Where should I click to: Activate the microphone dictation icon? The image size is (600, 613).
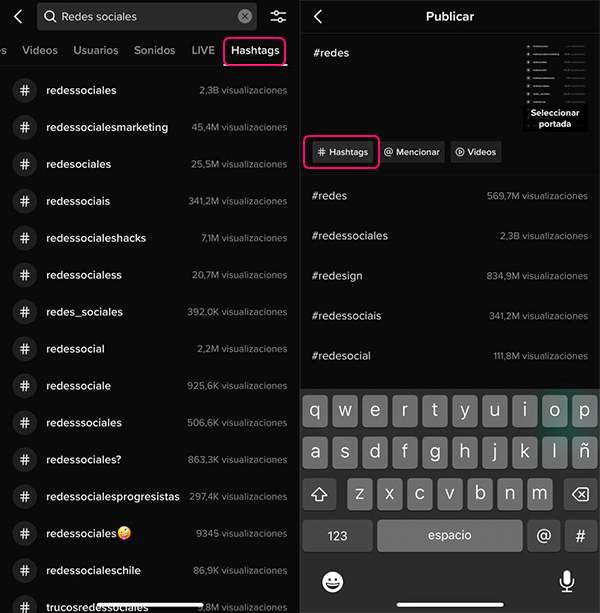(567, 581)
